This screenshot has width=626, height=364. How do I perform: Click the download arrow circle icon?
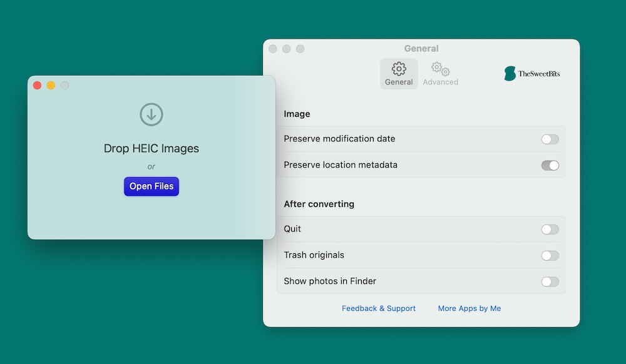pos(151,114)
